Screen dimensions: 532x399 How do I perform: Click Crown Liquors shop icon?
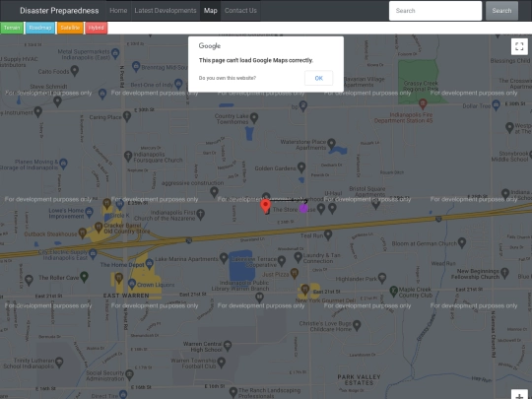click(x=132, y=284)
